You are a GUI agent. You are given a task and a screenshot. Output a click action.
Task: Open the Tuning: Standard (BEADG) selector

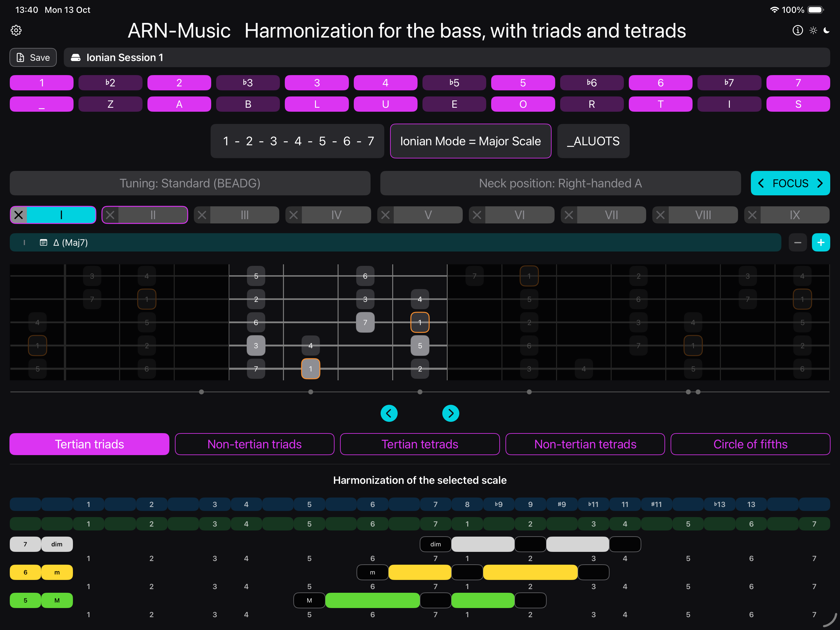(x=190, y=183)
